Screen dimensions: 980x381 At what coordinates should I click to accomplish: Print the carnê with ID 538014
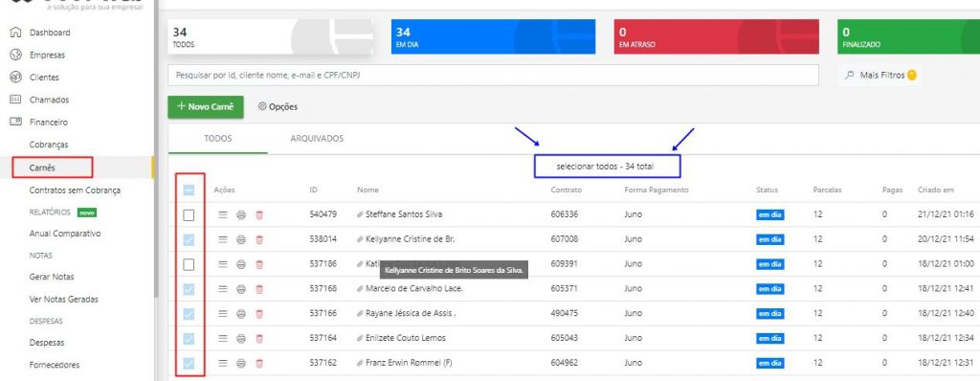tap(241, 239)
